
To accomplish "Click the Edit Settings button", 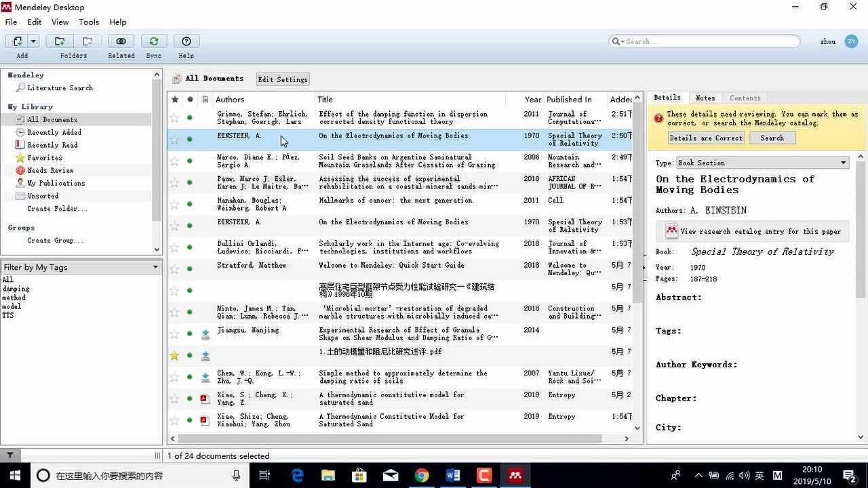I will (283, 79).
